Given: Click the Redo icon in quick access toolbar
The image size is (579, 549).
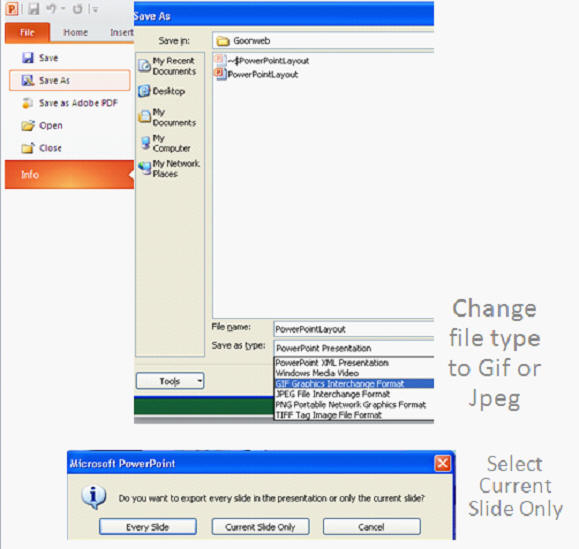Looking at the screenshot, I should coord(77,9).
